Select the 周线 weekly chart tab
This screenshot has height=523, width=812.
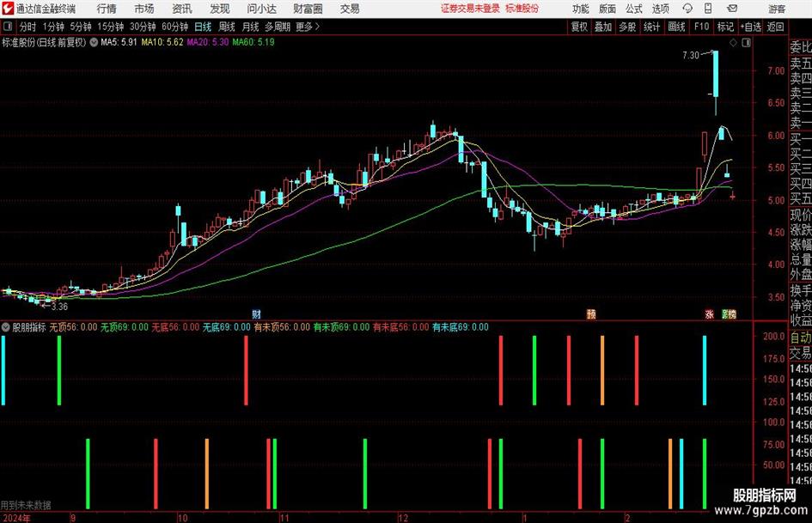click(227, 27)
